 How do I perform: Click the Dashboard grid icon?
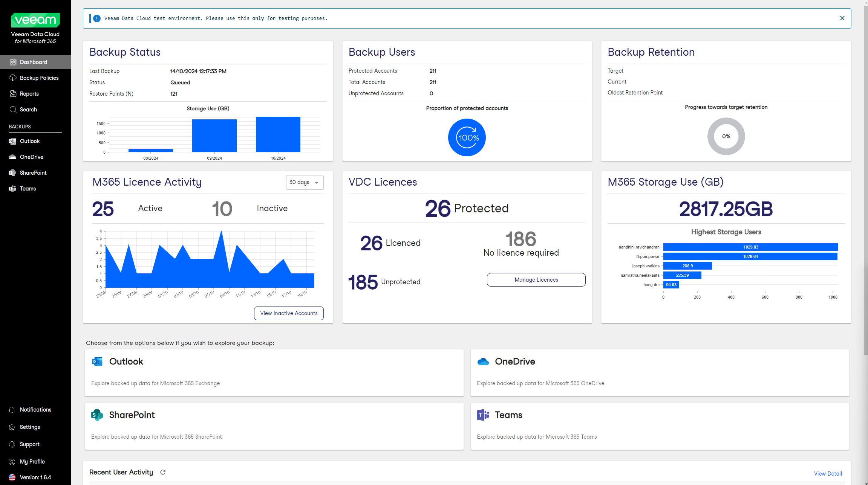click(x=13, y=62)
